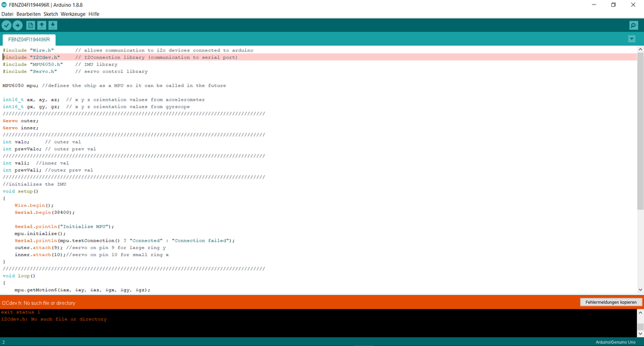Click the Wire.begin() line
Viewport: 644px width, 346px height.
pos(34,206)
